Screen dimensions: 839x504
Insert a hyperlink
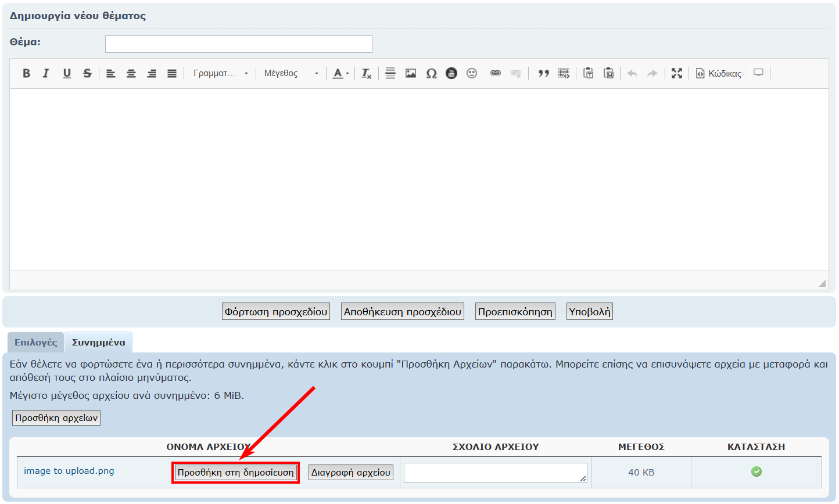pos(496,73)
